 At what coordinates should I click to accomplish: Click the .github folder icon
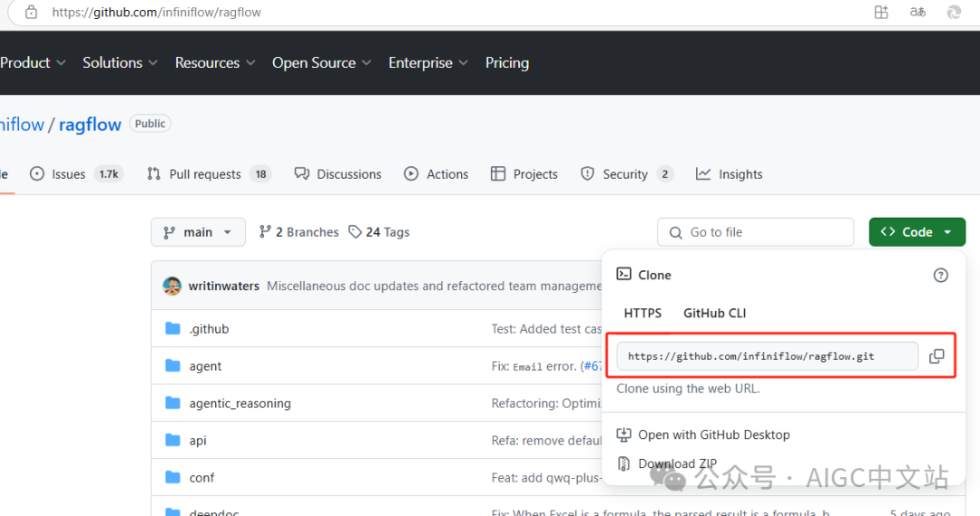point(172,328)
